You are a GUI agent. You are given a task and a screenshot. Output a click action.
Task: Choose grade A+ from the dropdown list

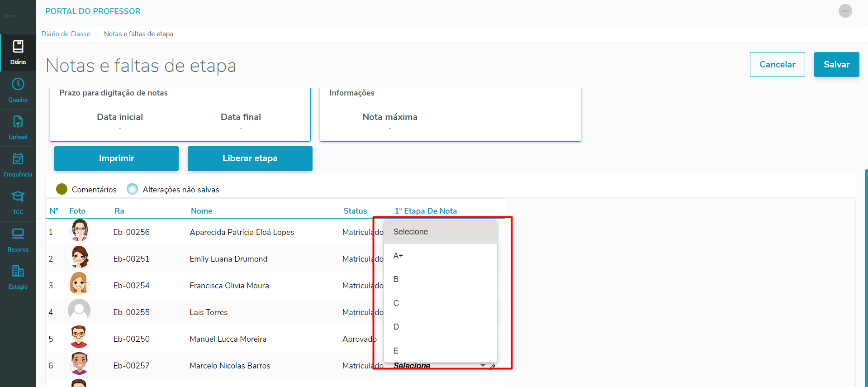pos(441,256)
